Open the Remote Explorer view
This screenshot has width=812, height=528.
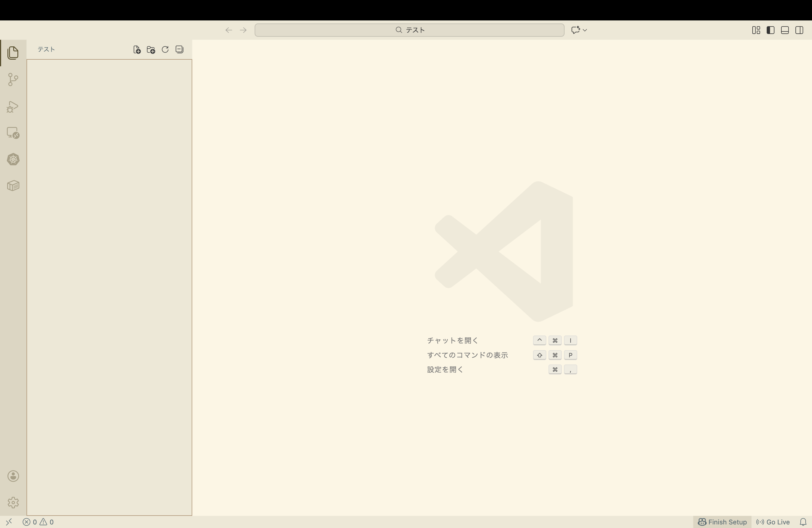[13, 133]
